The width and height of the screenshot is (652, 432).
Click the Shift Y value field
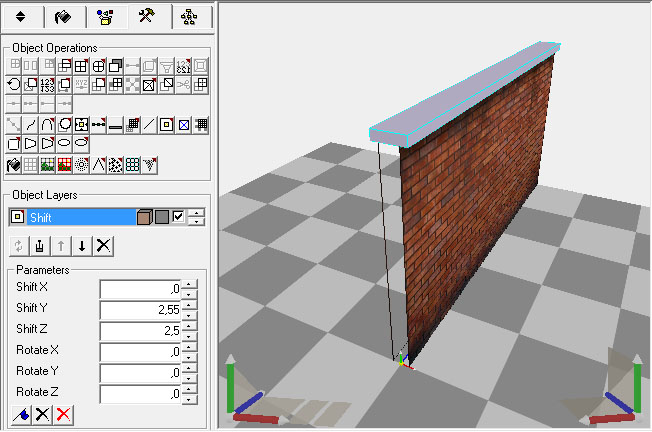tap(140, 310)
